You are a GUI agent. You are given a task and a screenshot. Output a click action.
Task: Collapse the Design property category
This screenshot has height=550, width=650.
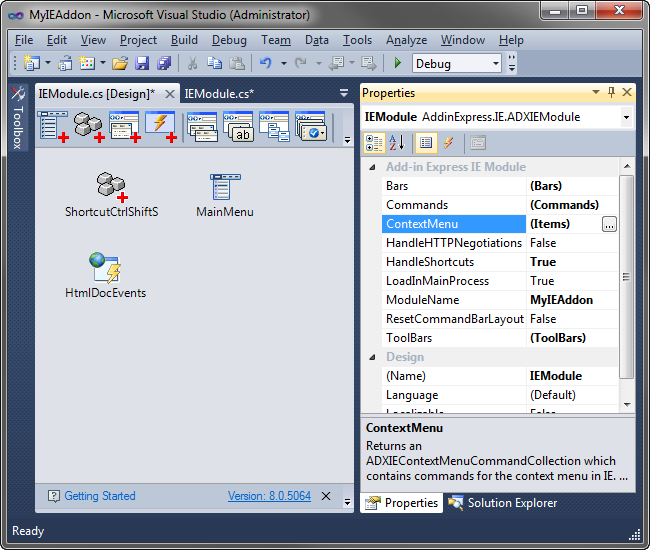pyautogui.click(x=372, y=357)
